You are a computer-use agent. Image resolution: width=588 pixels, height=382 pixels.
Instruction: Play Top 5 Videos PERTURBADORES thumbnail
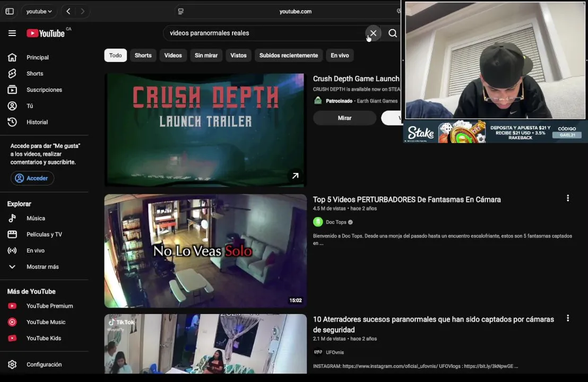point(205,251)
